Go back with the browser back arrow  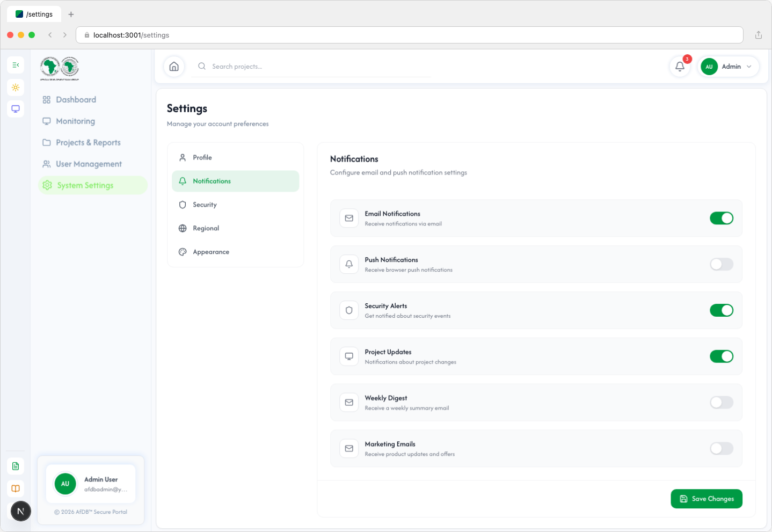coord(50,35)
